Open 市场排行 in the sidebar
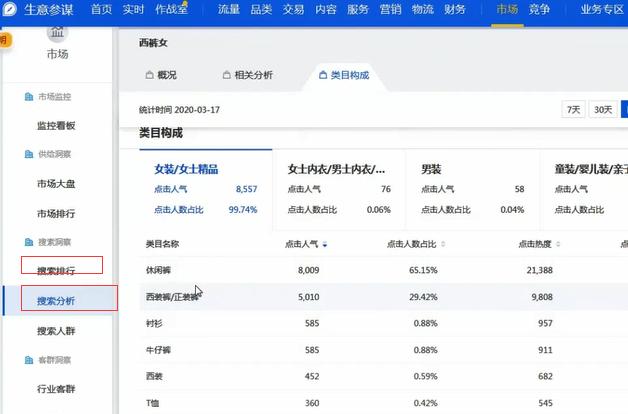Image resolution: width=628 pixels, height=414 pixels. (x=56, y=213)
